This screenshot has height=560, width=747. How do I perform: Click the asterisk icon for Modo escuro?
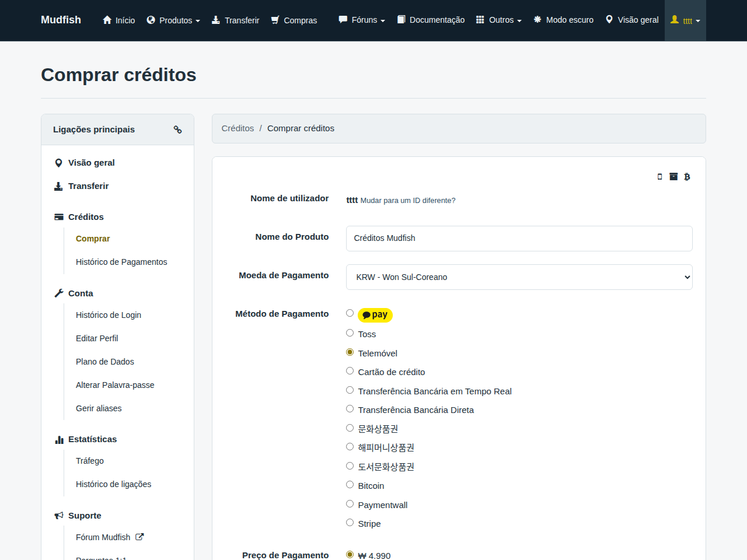(537, 20)
